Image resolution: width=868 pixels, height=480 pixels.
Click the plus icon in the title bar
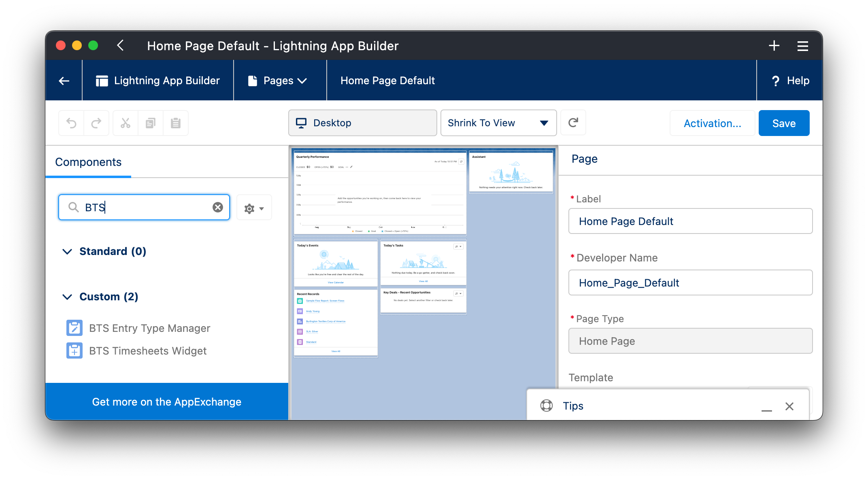tap(774, 46)
